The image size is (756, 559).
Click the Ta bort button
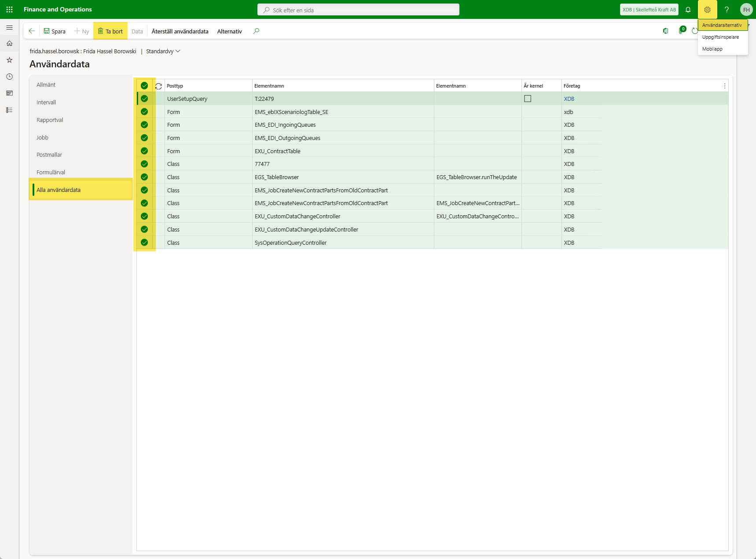110,31
